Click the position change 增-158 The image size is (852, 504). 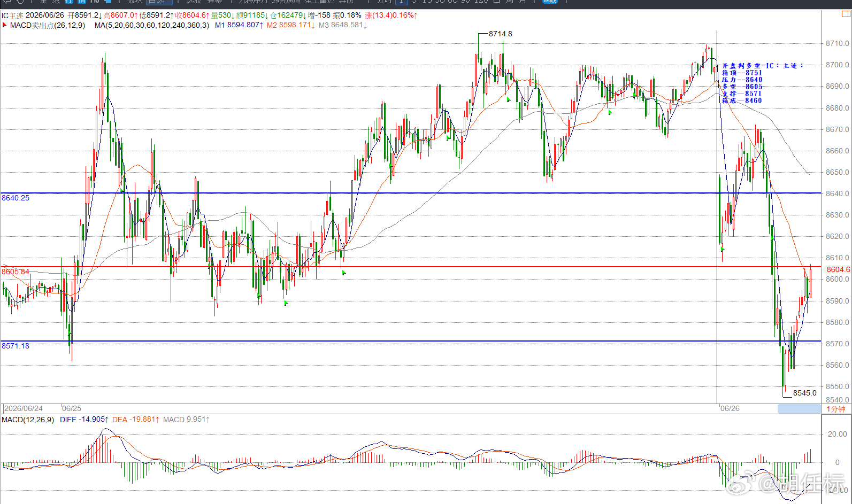pos(319,15)
